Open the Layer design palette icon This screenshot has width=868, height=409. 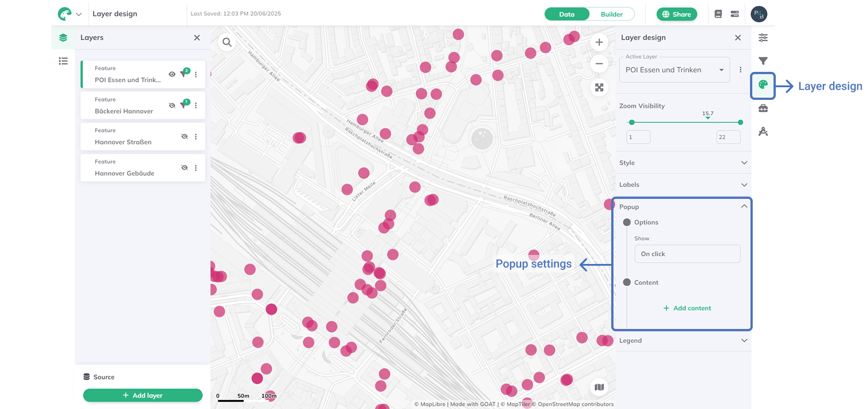point(763,85)
